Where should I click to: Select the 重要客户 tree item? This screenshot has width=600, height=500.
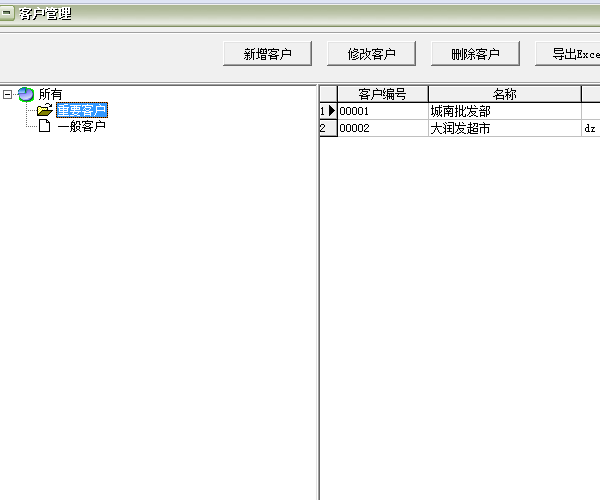(x=82, y=110)
